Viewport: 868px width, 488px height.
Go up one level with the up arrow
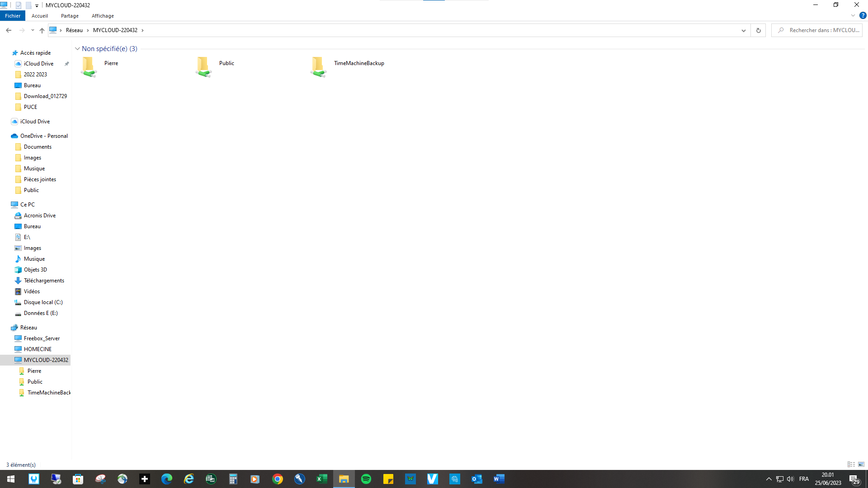42,30
